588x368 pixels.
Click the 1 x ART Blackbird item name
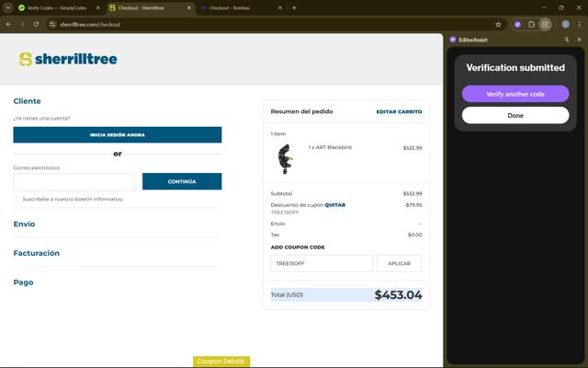coord(330,147)
